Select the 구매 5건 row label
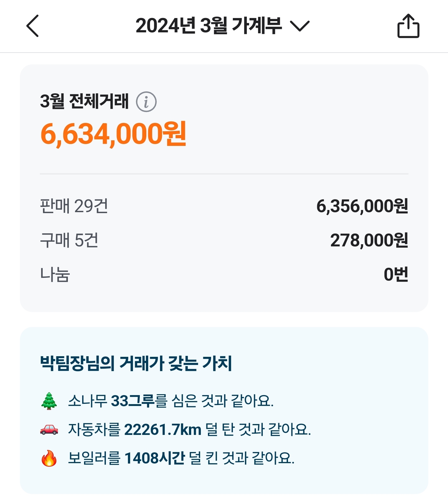The width and height of the screenshot is (448, 499). coord(69,240)
